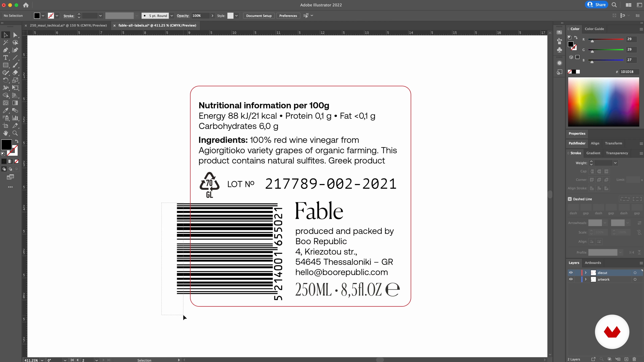Select the Paintbrush tool
The width and height of the screenshot is (644, 362).
[x=15, y=65]
